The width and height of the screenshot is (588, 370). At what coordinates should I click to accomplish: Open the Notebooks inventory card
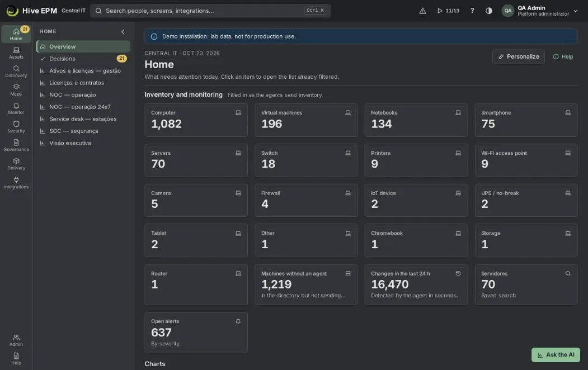(416, 120)
